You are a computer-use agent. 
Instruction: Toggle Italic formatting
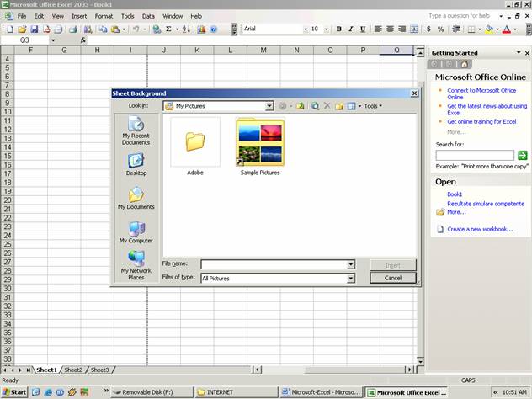[351, 29]
